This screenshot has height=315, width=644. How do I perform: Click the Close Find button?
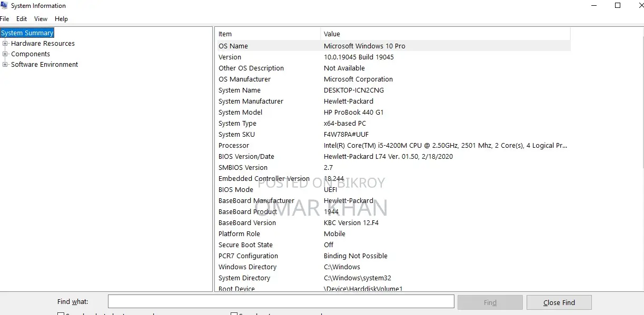pyautogui.click(x=559, y=302)
